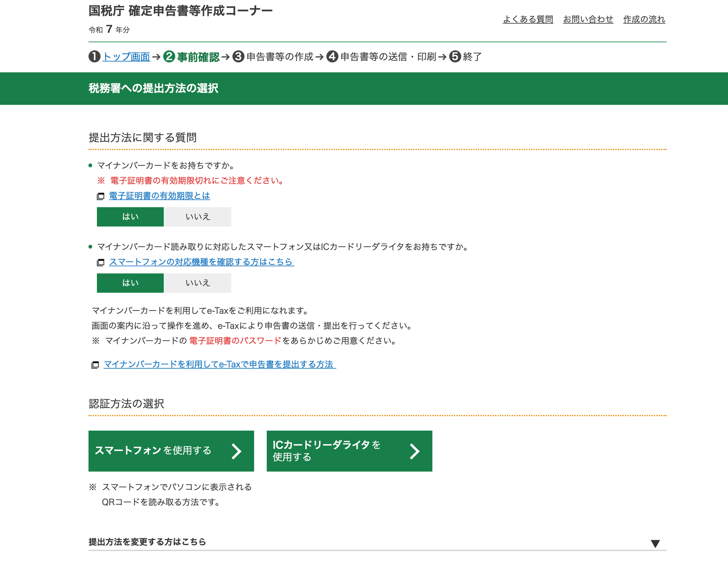Open 作成の流れ in header menu
This screenshot has width=728, height=574.
pos(644,19)
